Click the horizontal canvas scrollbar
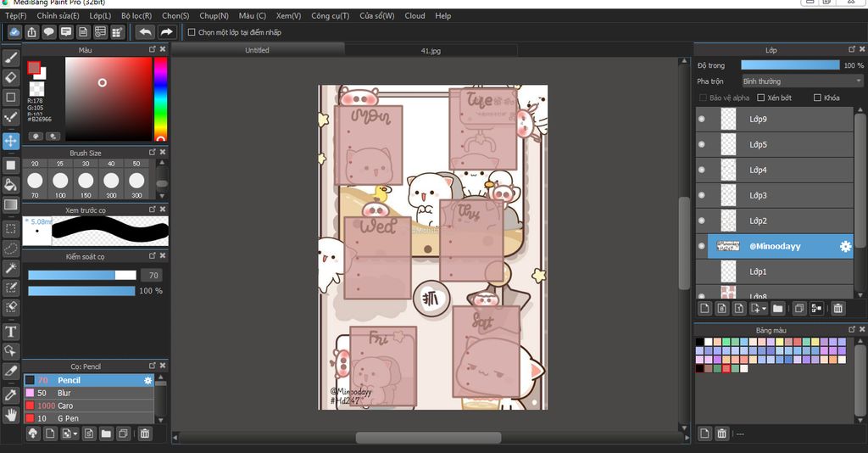The image size is (868, 453). [428, 438]
